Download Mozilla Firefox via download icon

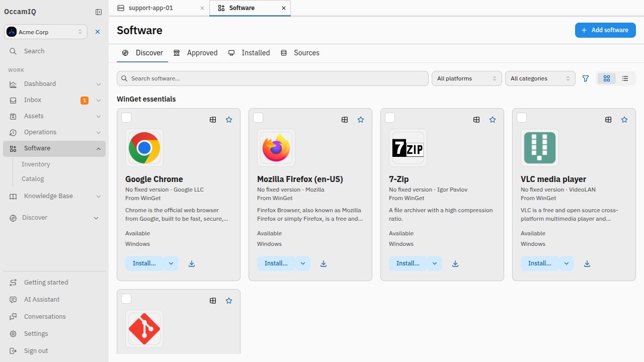(324, 263)
